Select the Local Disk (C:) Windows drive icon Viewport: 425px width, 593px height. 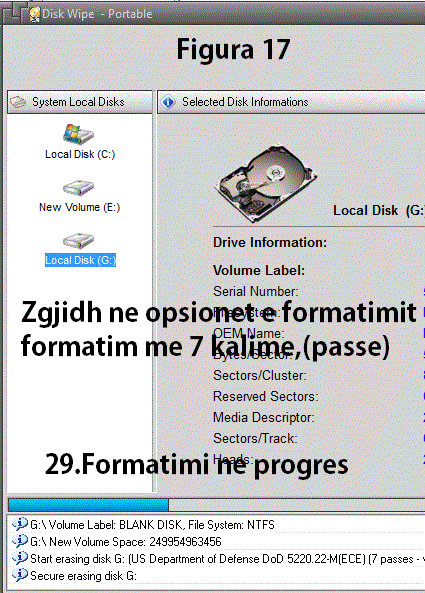click(x=79, y=134)
